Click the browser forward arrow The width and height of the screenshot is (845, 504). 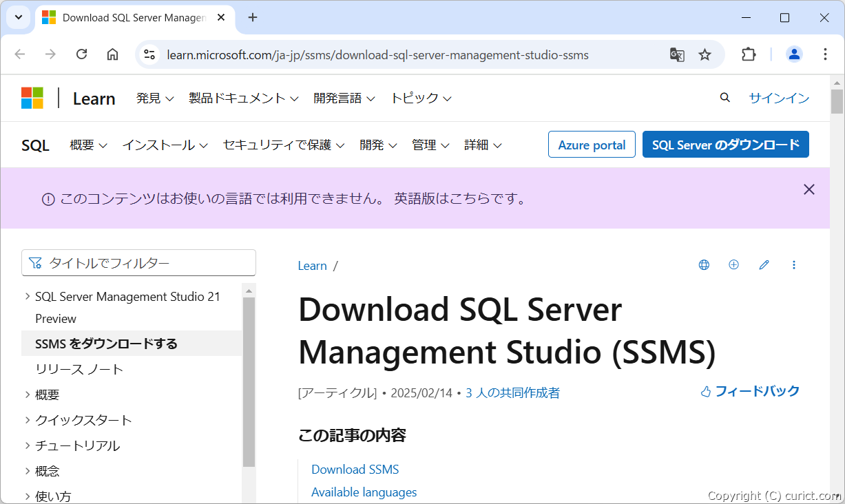[x=50, y=54]
